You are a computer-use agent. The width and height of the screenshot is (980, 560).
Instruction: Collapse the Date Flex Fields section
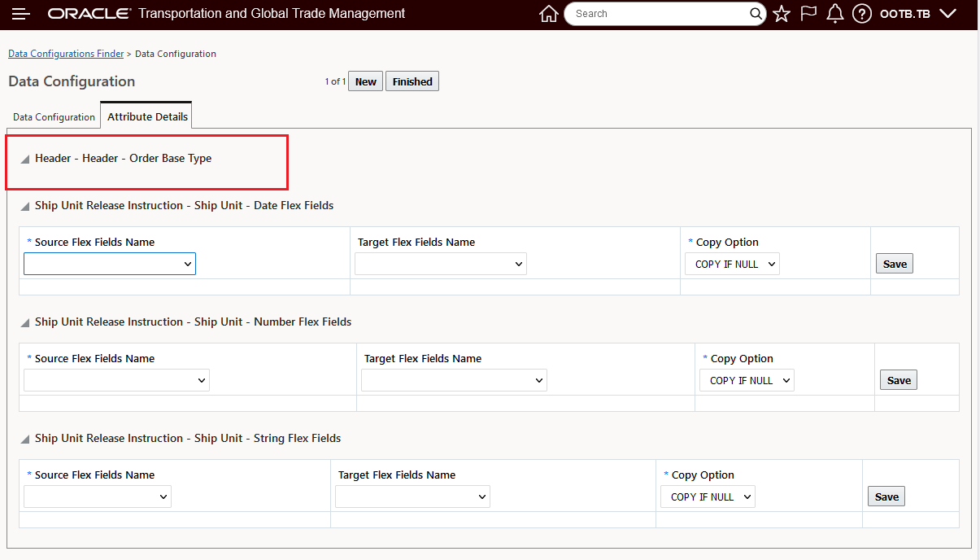(x=24, y=206)
